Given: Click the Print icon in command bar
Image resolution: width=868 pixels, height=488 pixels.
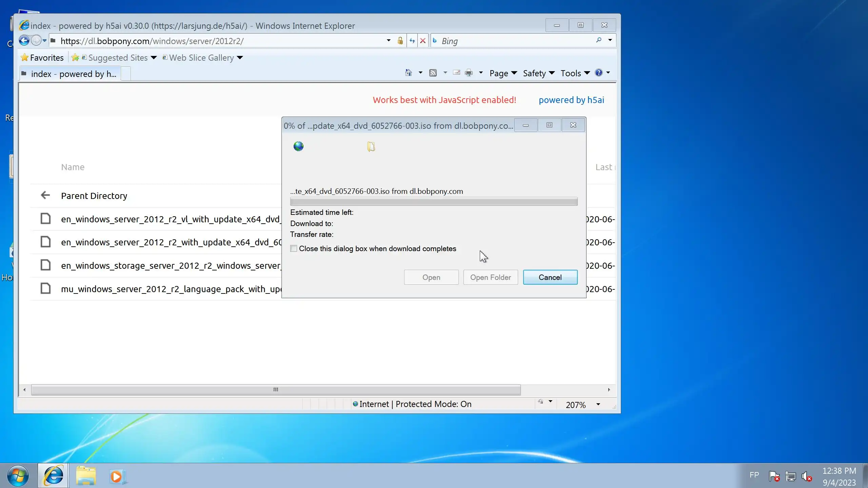Looking at the screenshot, I should click(469, 73).
